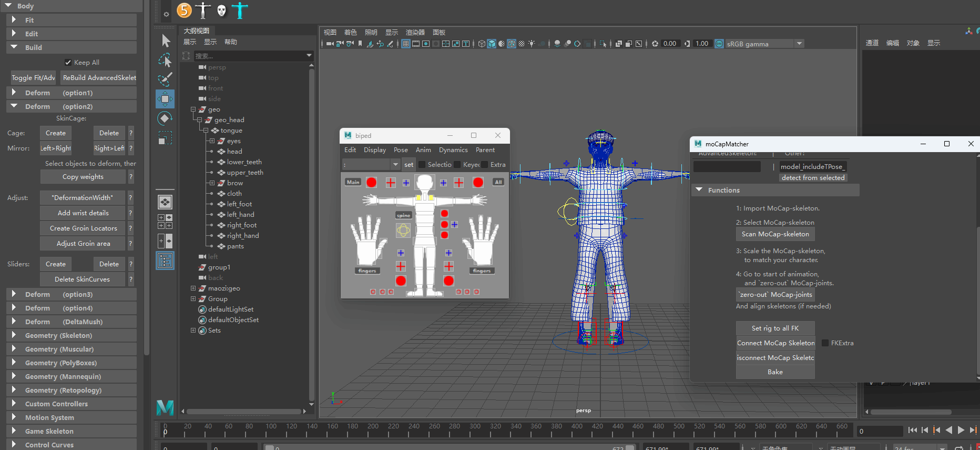Uncheck the Keep All checkbox
This screenshot has height=450, width=980.
68,62
